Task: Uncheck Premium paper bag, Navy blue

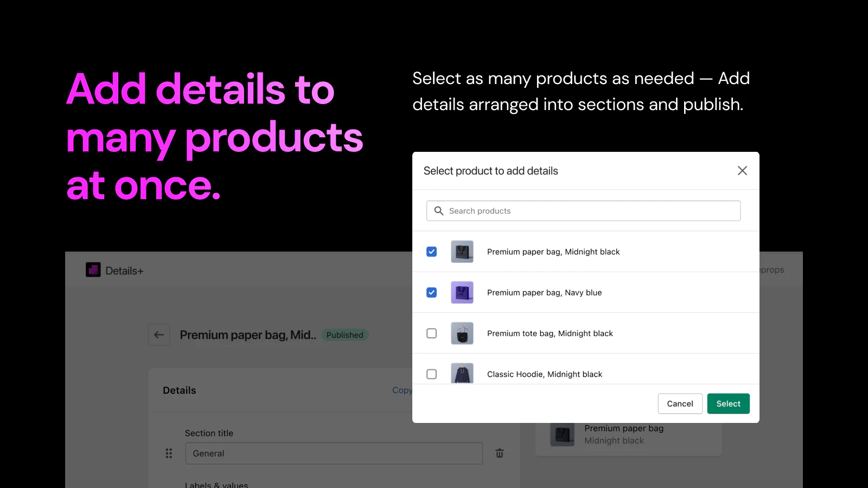Action: (432, 293)
